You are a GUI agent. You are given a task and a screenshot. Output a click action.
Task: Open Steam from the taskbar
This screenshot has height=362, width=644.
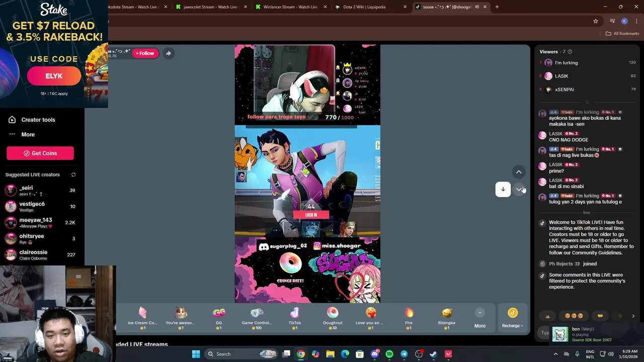click(x=434, y=354)
